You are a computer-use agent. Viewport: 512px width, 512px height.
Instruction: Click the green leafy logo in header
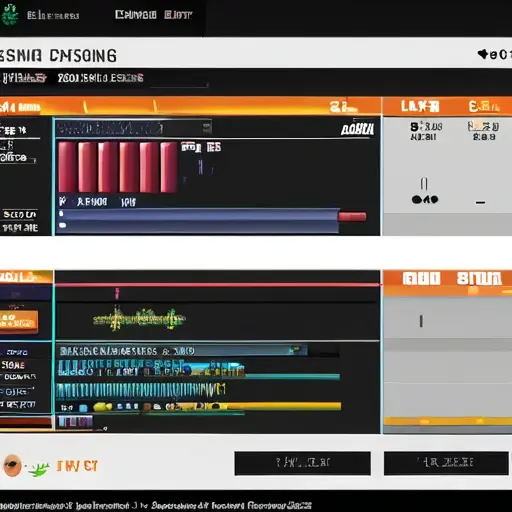click(x=9, y=14)
